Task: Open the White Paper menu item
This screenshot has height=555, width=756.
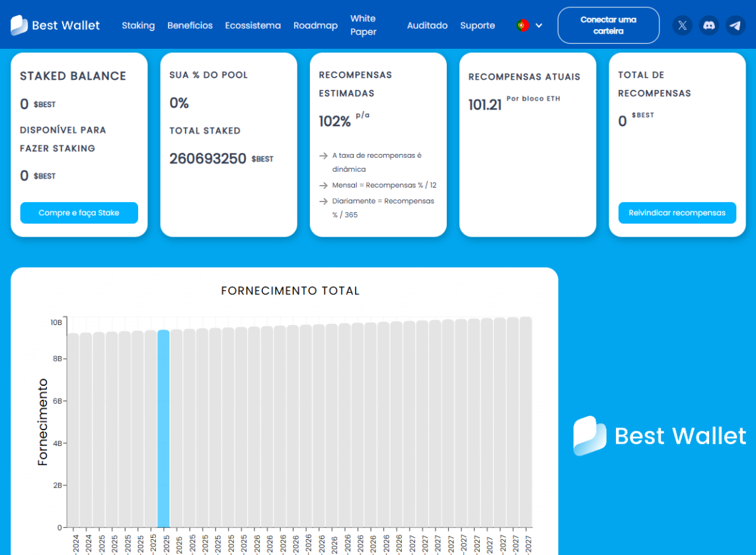Action: point(363,25)
